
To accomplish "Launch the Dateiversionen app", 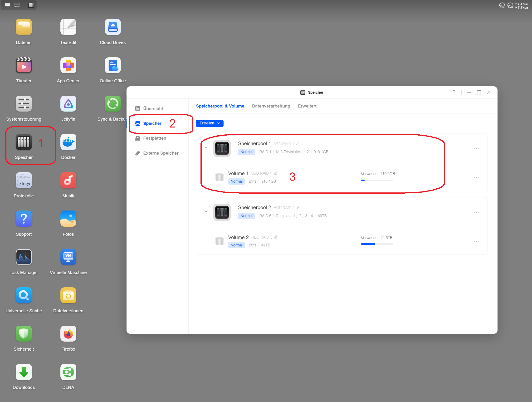I will pos(68,295).
